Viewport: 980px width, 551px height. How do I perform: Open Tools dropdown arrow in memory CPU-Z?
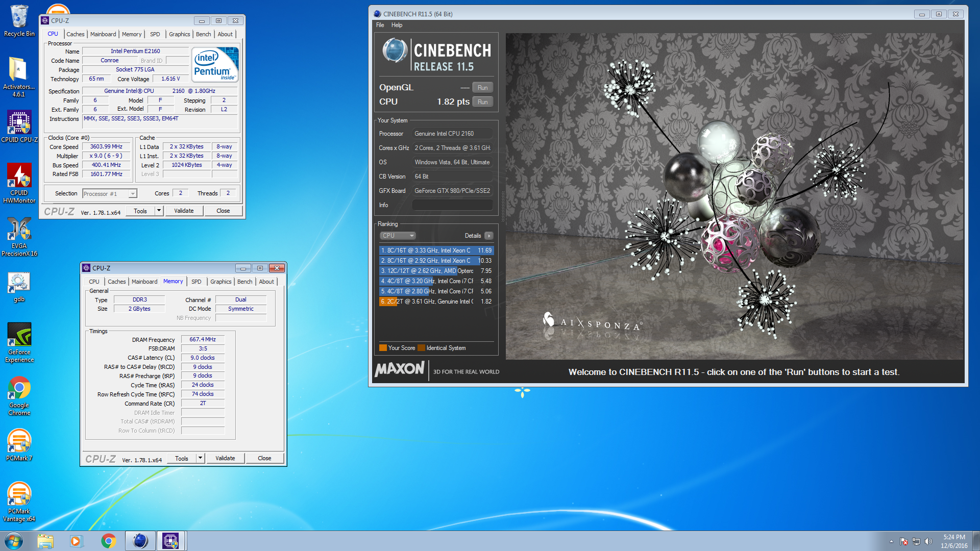click(x=200, y=458)
